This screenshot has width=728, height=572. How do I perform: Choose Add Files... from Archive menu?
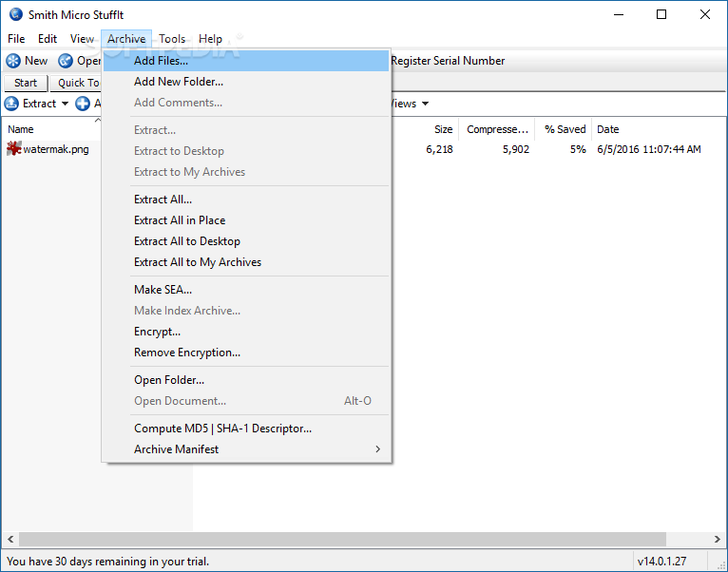point(246,61)
